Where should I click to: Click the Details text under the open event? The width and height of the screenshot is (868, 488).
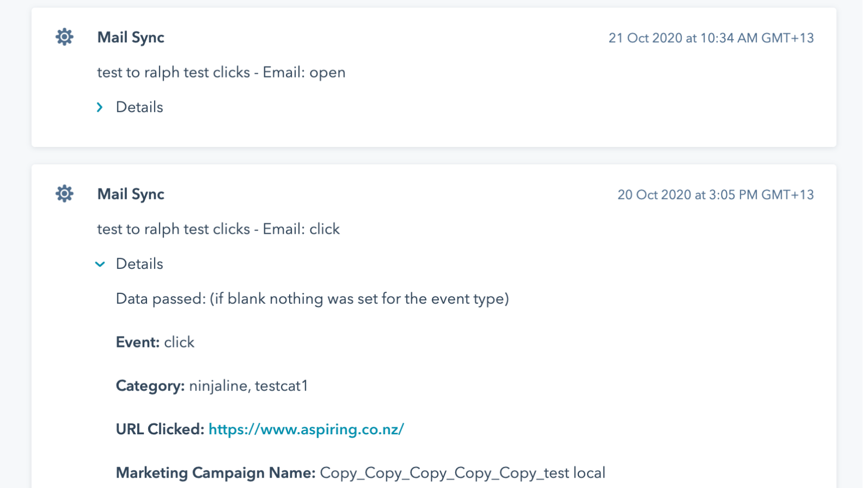pos(139,107)
